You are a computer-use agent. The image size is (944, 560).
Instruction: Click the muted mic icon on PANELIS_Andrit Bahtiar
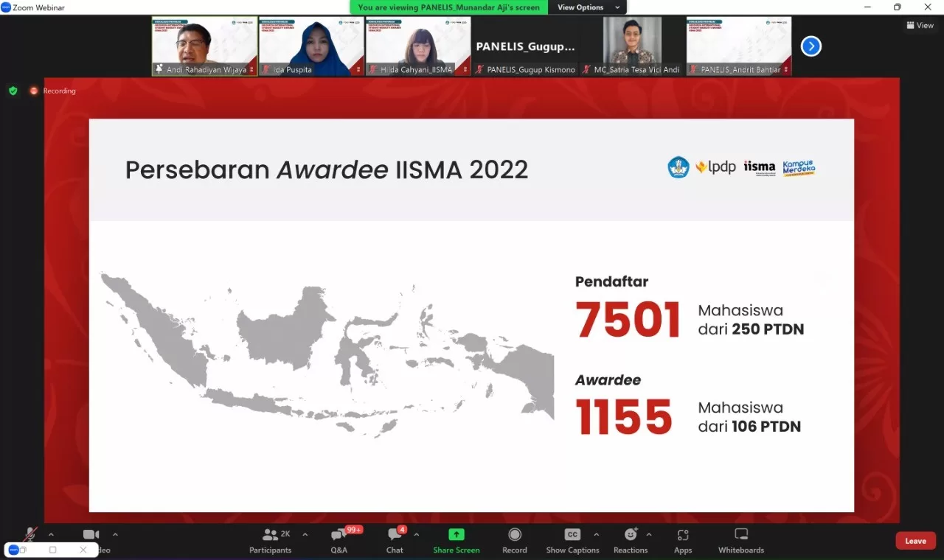tap(693, 69)
